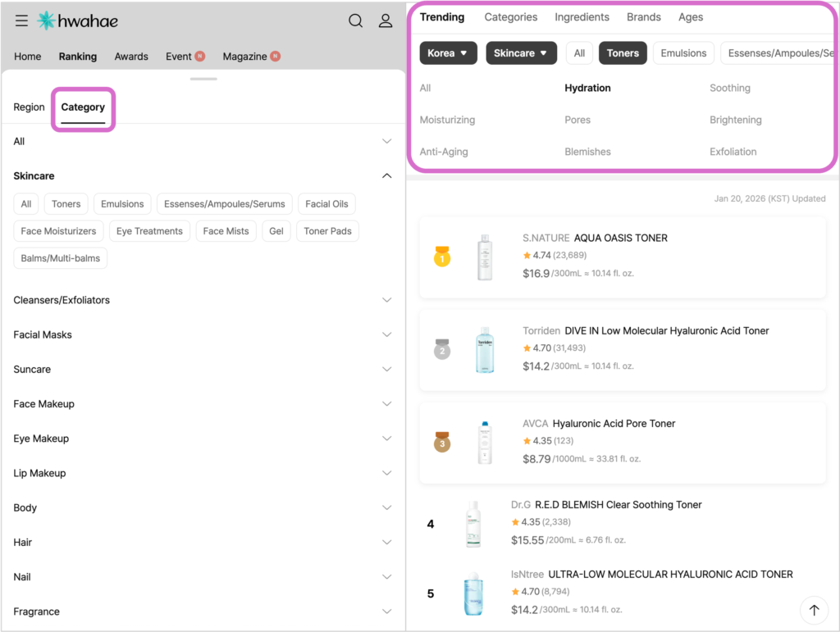Open the Skincare category dropdown

[521, 52]
